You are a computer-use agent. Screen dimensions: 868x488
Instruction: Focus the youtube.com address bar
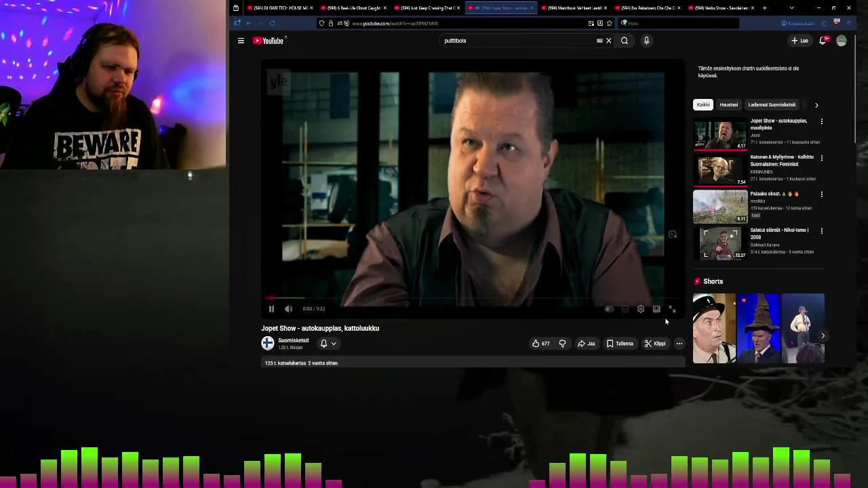click(x=468, y=24)
